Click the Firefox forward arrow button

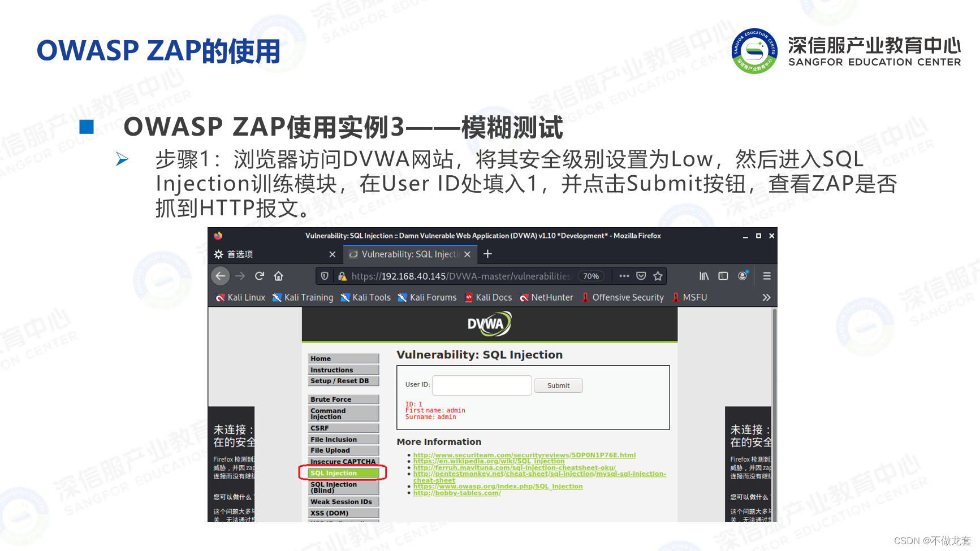[x=240, y=276]
